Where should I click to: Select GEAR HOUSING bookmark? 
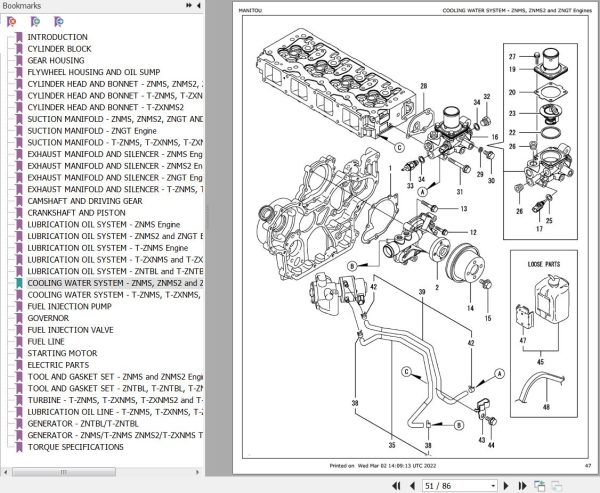56,60
